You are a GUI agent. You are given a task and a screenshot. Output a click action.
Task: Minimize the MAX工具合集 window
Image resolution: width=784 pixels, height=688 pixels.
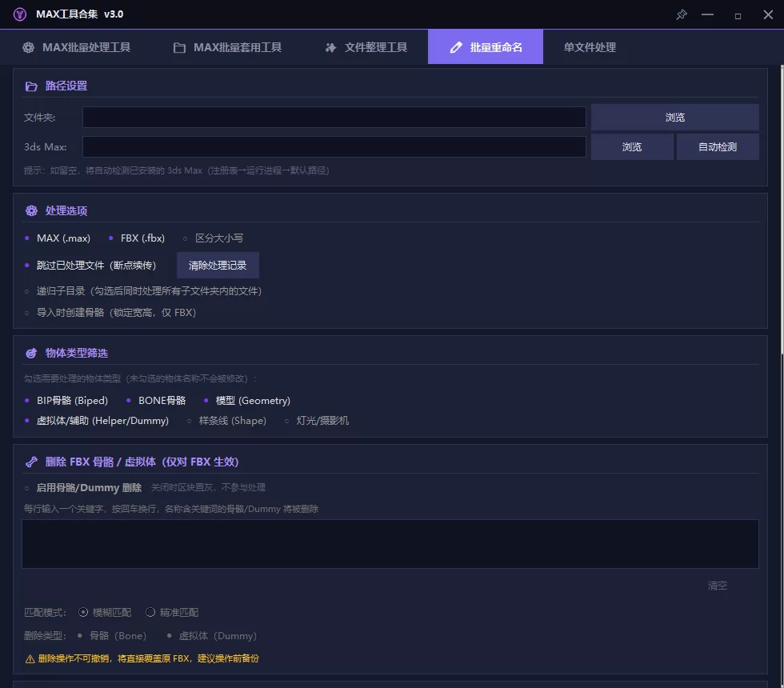[707, 14]
